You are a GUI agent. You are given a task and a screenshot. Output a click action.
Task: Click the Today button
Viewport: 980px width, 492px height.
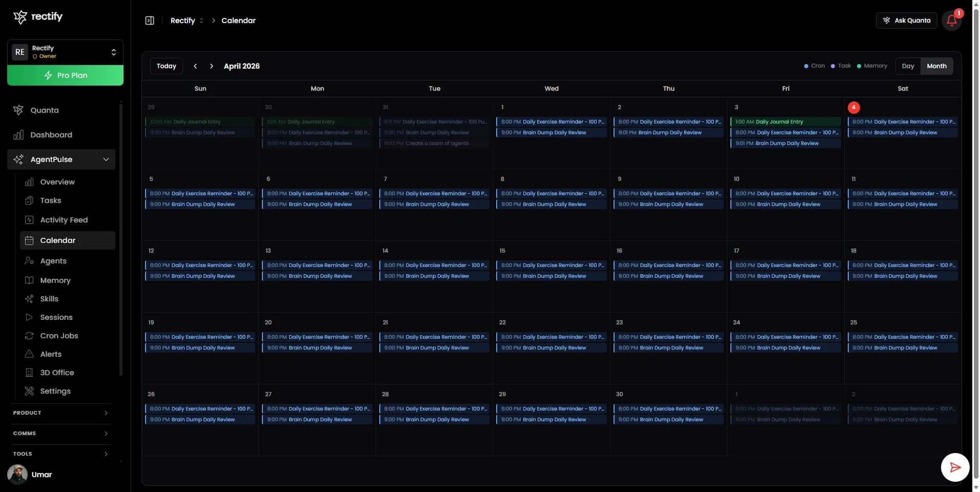pyautogui.click(x=166, y=66)
